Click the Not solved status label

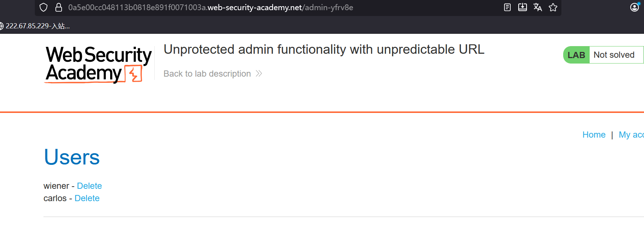tap(614, 55)
